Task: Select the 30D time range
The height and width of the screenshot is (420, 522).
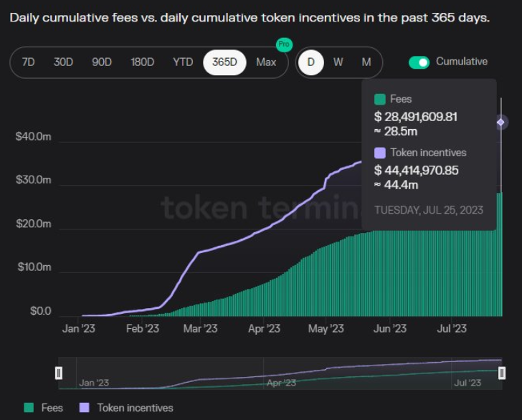Action: (64, 62)
